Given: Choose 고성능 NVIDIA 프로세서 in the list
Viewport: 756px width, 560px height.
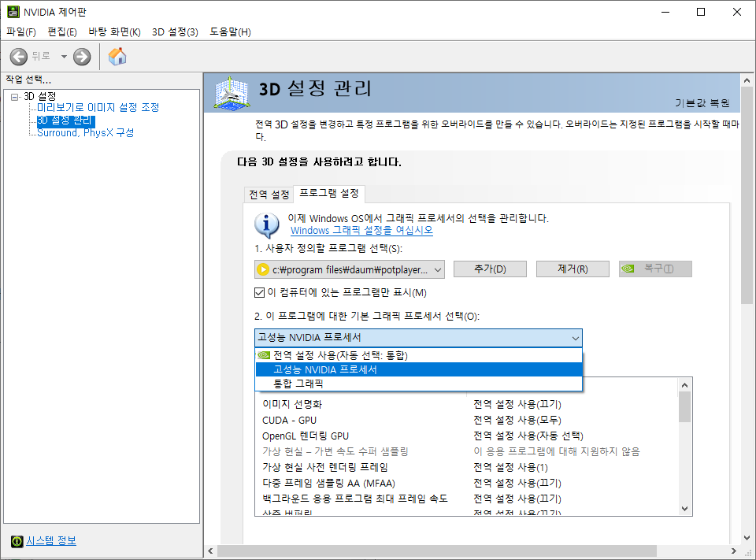Looking at the screenshot, I should [x=418, y=369].
